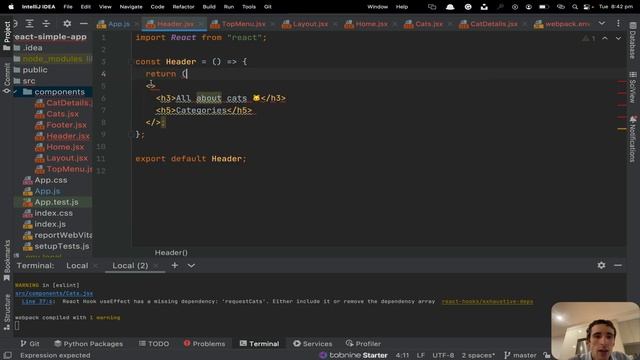
Task: Open the Project tool window
Action: [7, 36]
